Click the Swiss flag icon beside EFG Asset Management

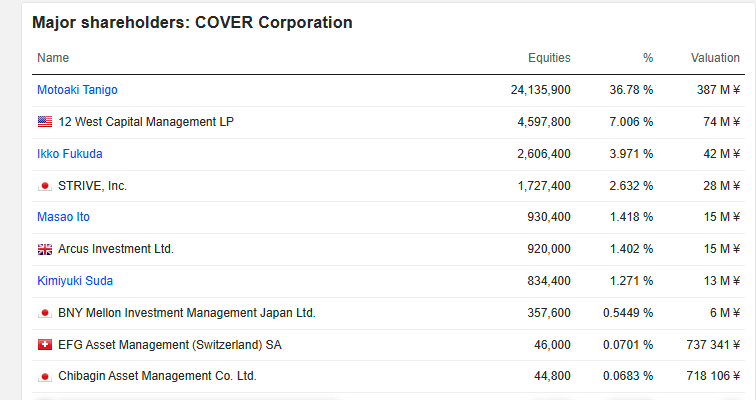point(45,345)
